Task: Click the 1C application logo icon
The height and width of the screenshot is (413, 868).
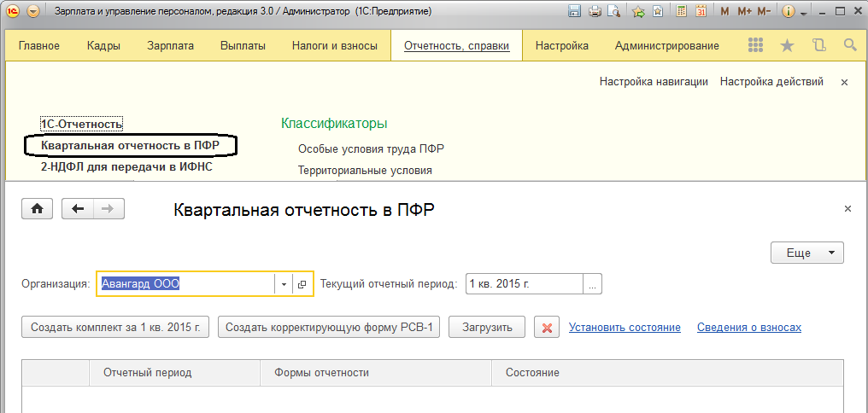Action: click(x=12, y=11)
